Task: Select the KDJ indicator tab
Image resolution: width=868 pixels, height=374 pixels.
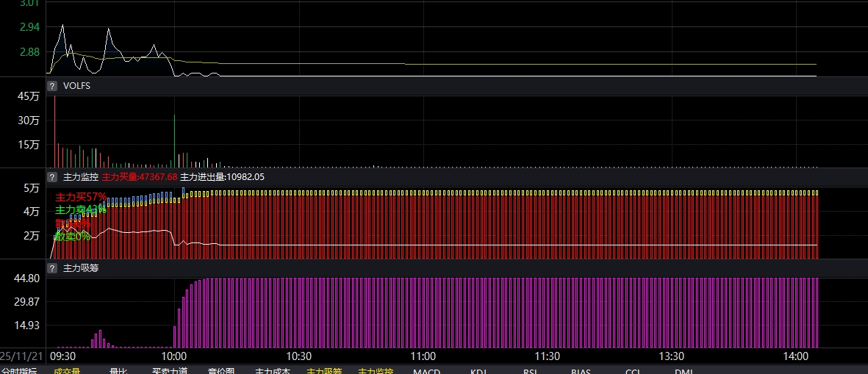Action: click(x=478, y=371)
